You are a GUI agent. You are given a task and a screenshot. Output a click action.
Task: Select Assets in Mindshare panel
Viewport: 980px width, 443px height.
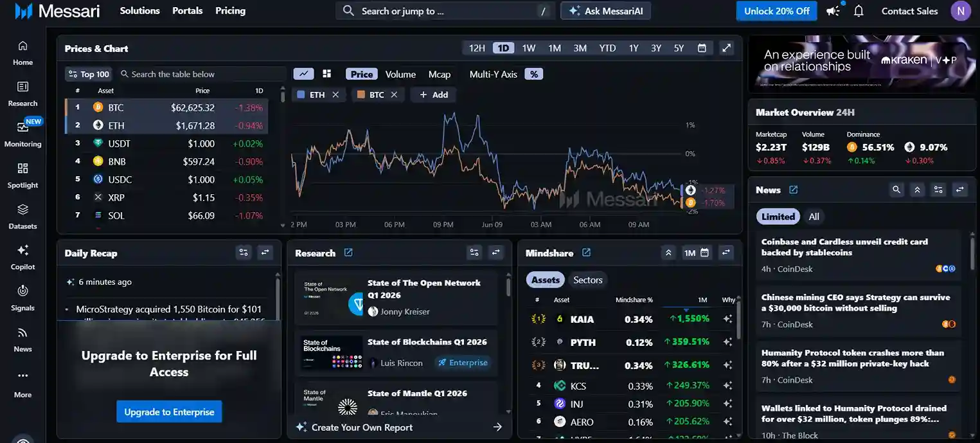(x=546, y=280)
